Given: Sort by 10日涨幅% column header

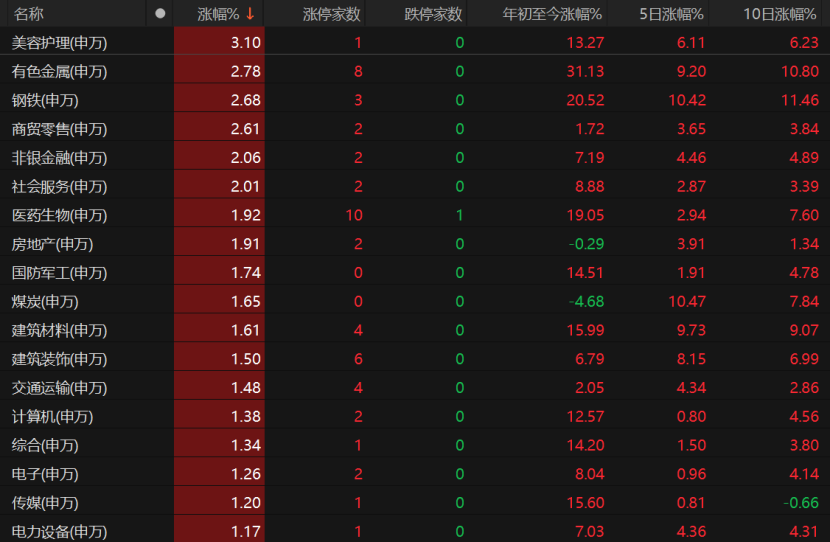Looking at the screenshot, I should point(781,14).
